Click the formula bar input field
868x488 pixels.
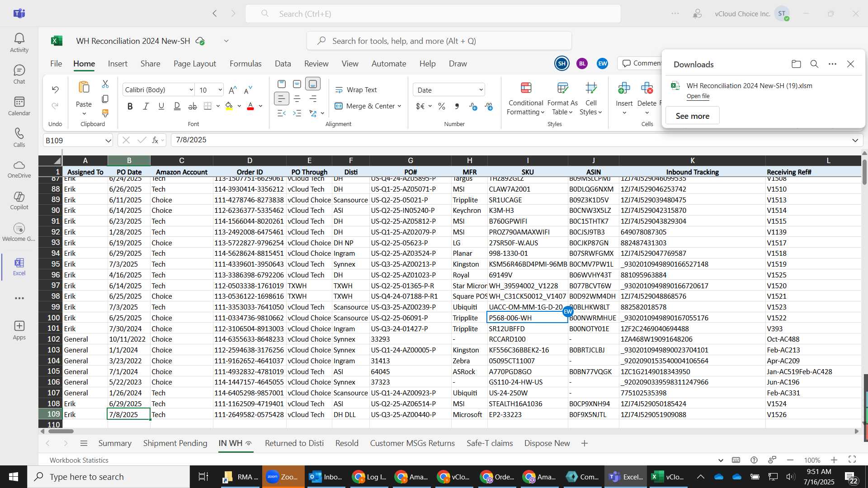[x=510, y=140]
